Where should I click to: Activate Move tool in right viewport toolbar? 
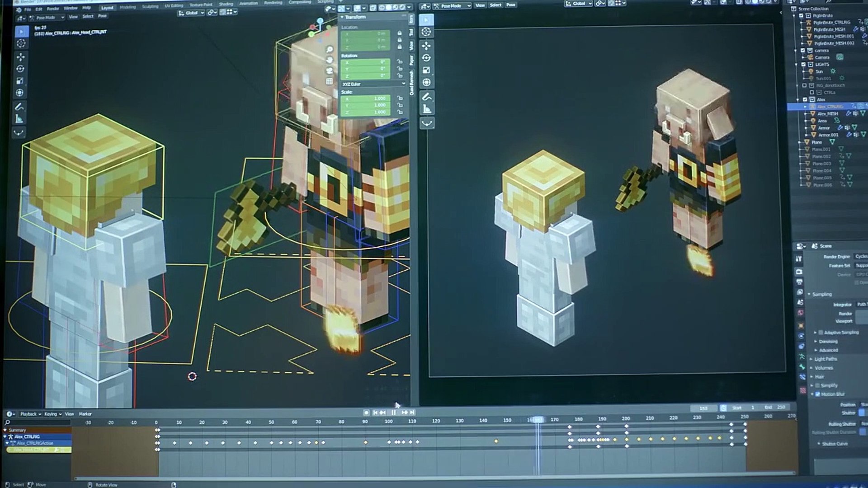click(426, 46)
